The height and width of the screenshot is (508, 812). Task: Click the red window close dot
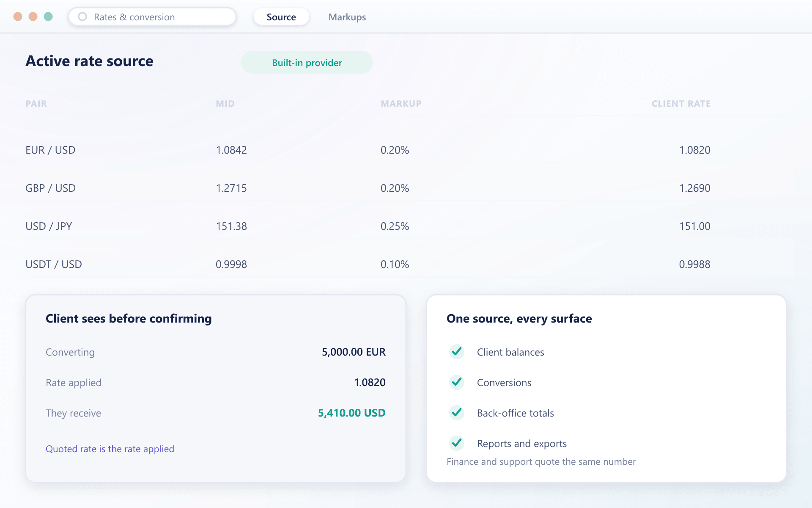pyautogui.click(x=18, y=17)
